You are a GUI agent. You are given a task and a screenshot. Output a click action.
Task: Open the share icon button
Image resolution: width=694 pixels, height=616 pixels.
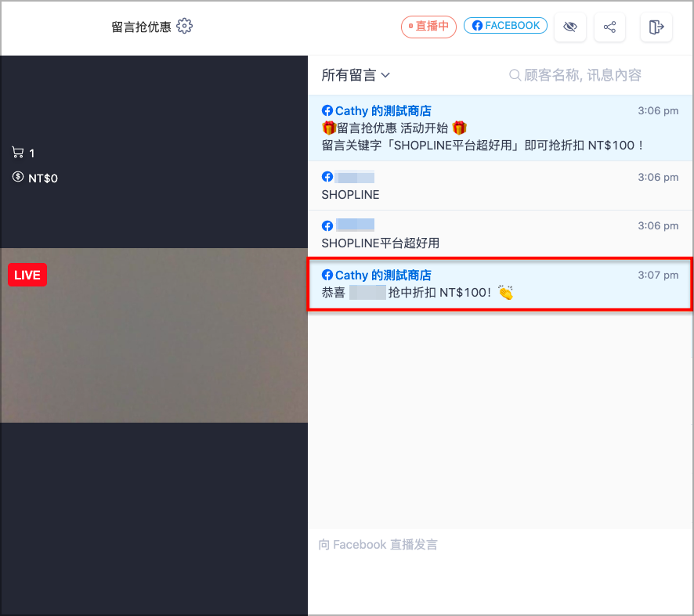tap(609, 27)
